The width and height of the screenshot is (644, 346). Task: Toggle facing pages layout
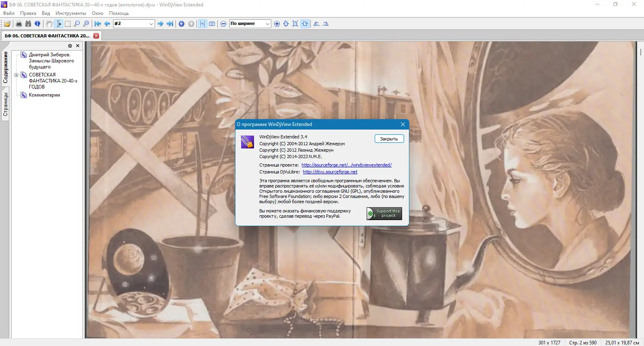(212, 24)
